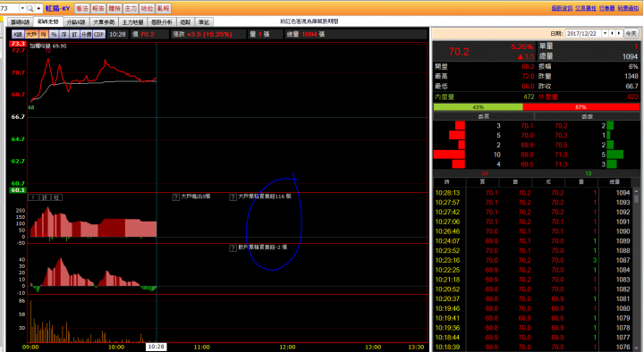644x352 pixels.
Task: Click bid price 69.8 with volume 10
Action: click(528, 155)
